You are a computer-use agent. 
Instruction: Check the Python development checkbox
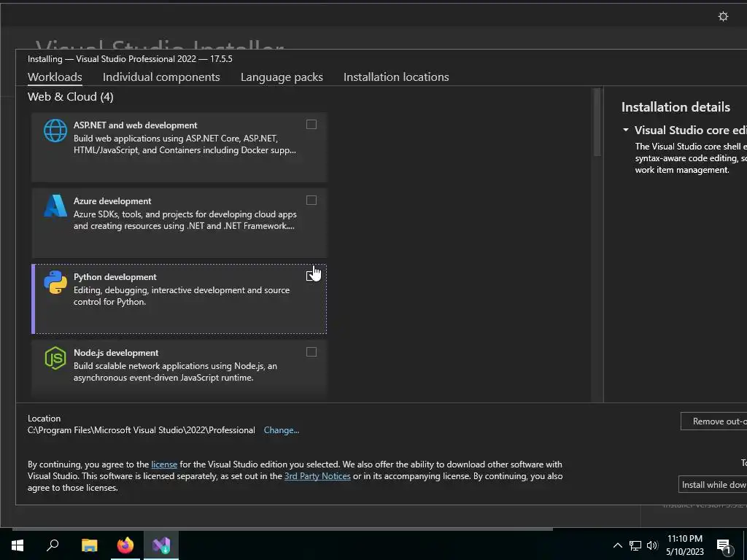(311, 276)
